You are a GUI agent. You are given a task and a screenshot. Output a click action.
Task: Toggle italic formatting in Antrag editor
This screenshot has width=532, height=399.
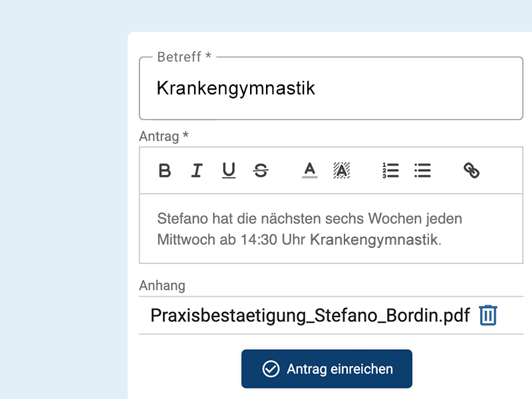197,170
